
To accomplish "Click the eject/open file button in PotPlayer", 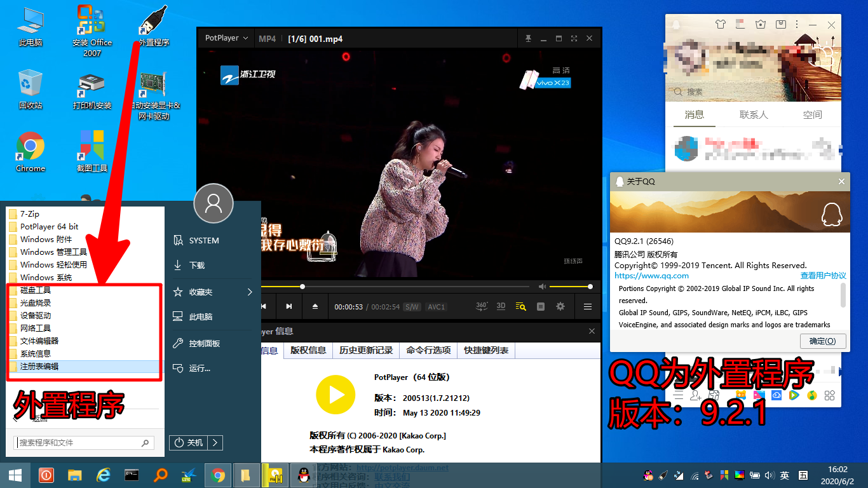I will coord(315,306).
